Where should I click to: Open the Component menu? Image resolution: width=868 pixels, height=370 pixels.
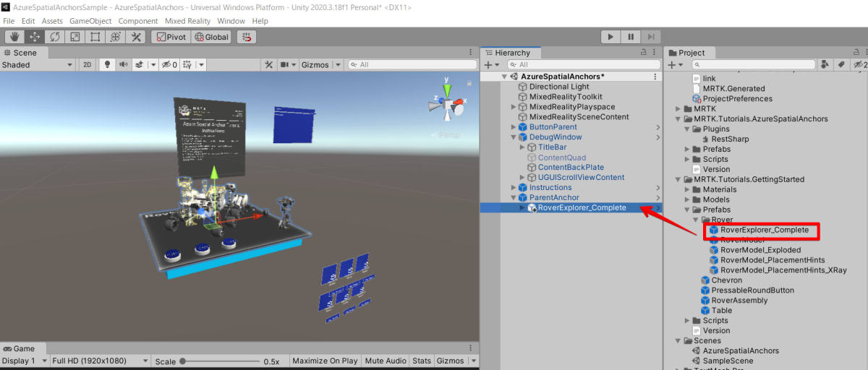[137, 21]
